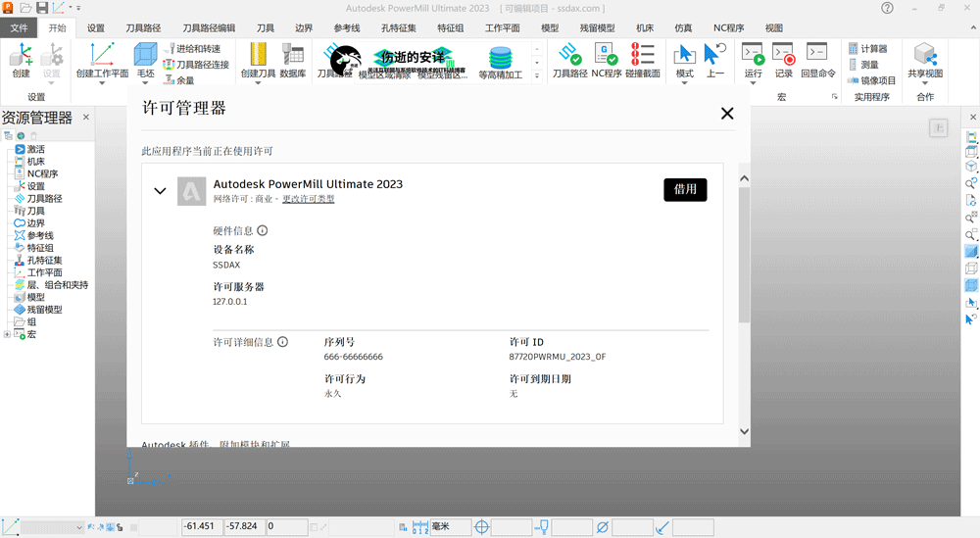Open the NC程序 ribbon tab

[x=729, y=28]
